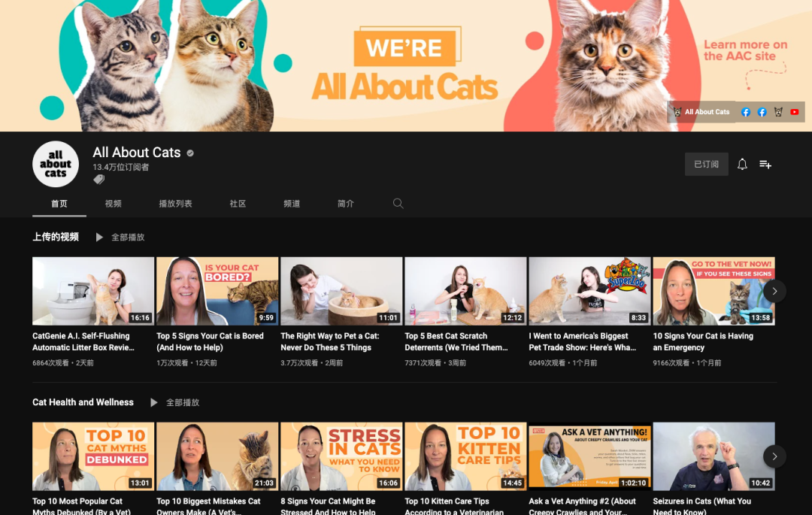812x515 pixels.
Task: Open Top 10 Biggest Mistakes Cat Owners Make title
Action: pos(208,506)
